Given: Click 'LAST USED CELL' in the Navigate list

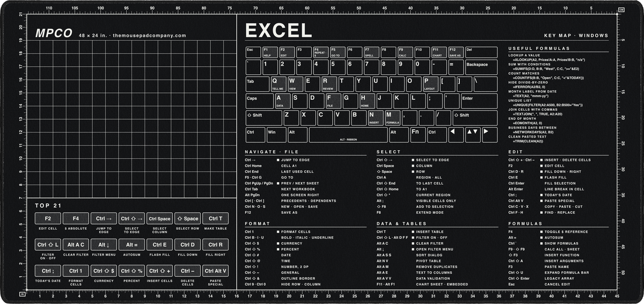Looking at the screenshot, I should (x=298, y=171).
